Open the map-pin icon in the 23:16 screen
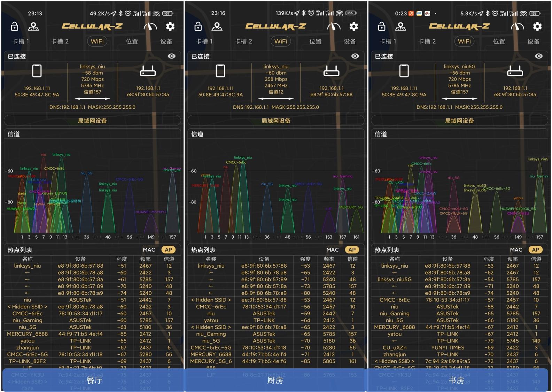 217,26
